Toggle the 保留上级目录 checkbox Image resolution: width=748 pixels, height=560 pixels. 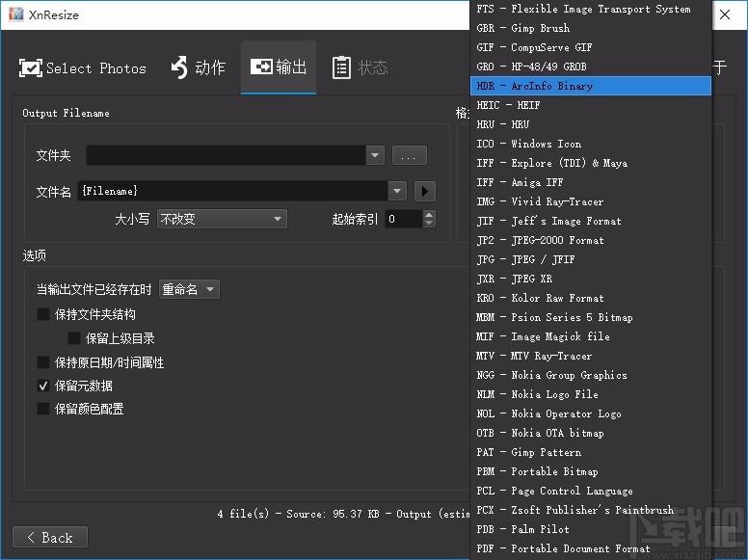(74, 338)
